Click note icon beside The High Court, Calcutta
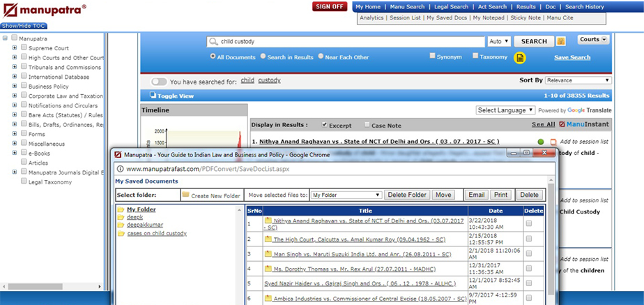Screen dimensions: 644x305 [x=268, y=239]
